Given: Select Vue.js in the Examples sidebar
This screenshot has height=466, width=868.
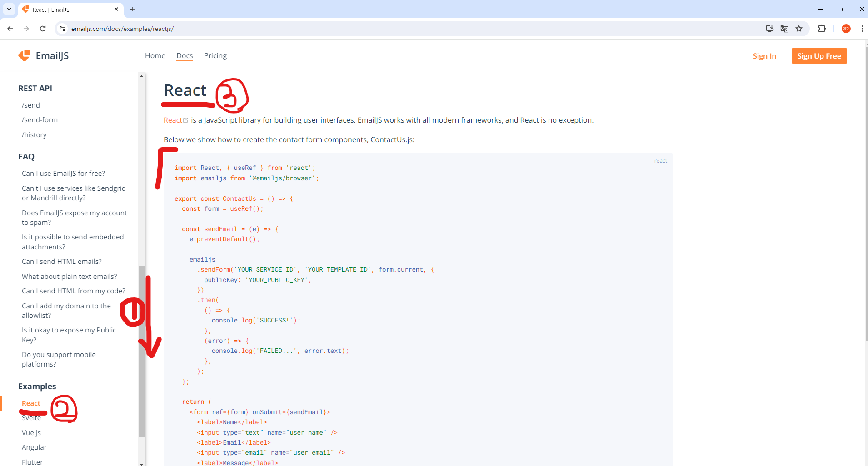Looking at the screenshot, I should click(31, 433).
